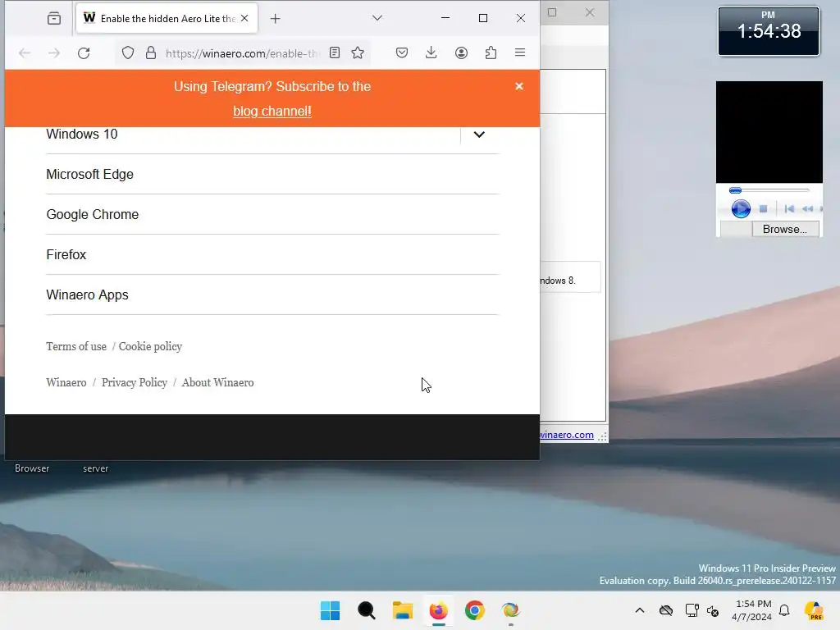Open Winaero footer link
The height and width of the screenshot is (630, 840).
(x=66, y=382)
